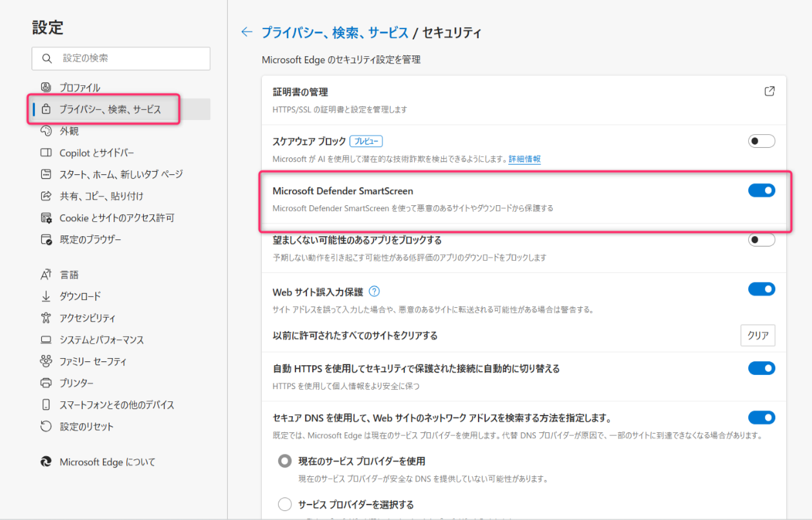Toggle Web サイト誤入力保護 switch
The height and width of the screenshot is (520, 812).
tap(762, 289)
